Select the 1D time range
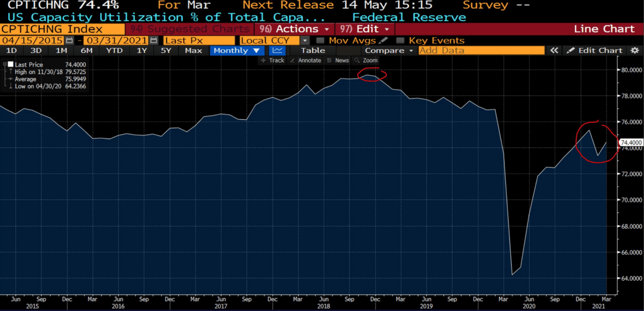 click(x=11, y=50)
